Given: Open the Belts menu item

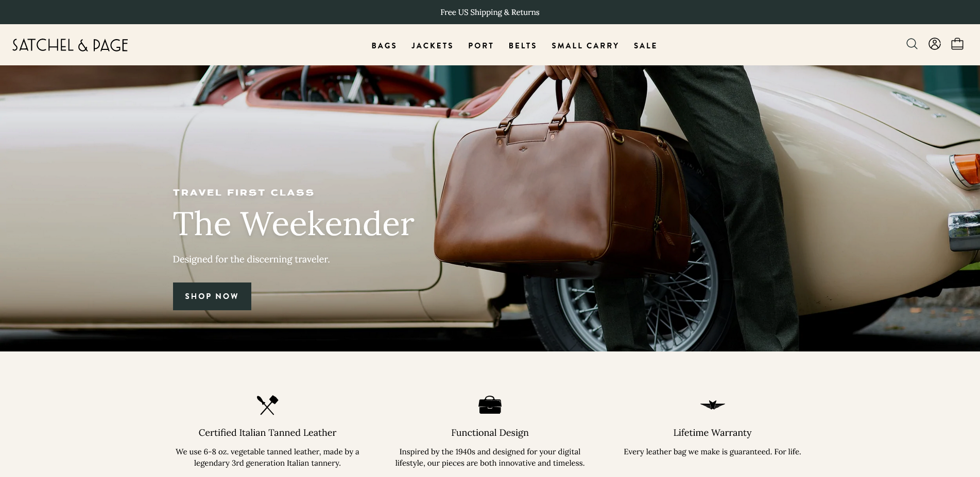Looking at the screenshot, I should pos(523,46).
